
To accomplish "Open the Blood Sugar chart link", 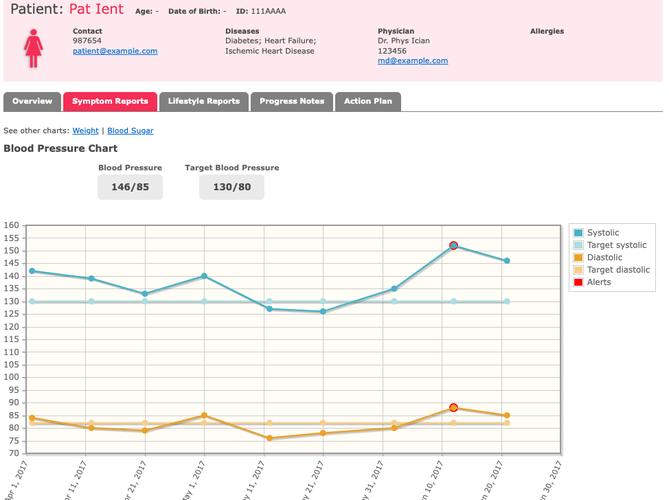I will (130, 131).
